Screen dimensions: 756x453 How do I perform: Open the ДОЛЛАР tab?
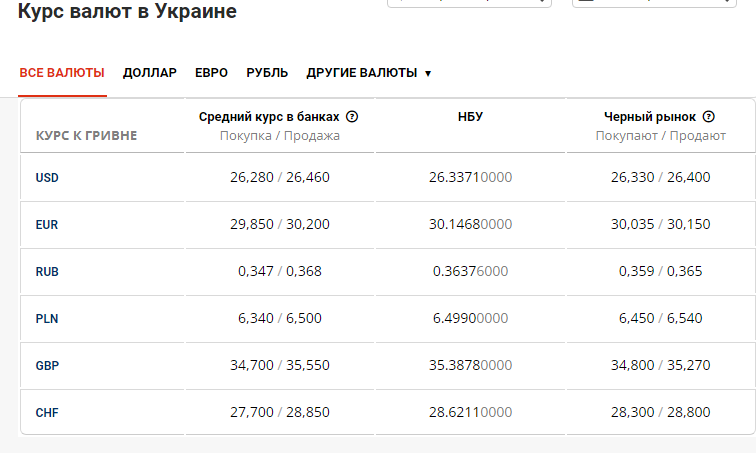[150, 73]
